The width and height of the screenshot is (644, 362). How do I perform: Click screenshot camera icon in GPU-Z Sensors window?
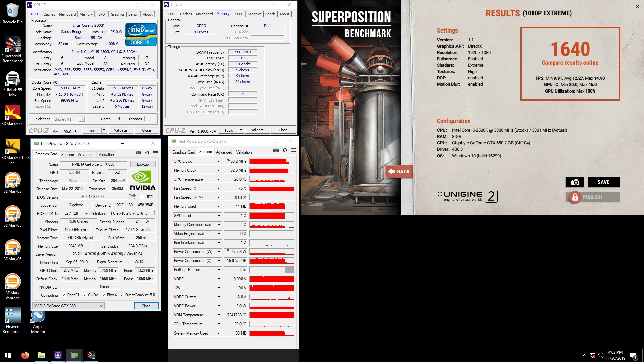(x=276, y=150)
